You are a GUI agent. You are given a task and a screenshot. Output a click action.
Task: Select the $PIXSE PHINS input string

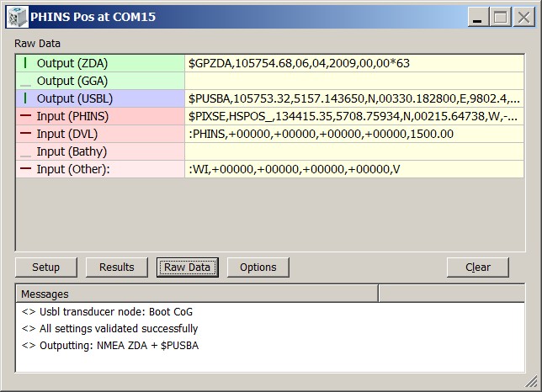353,116
